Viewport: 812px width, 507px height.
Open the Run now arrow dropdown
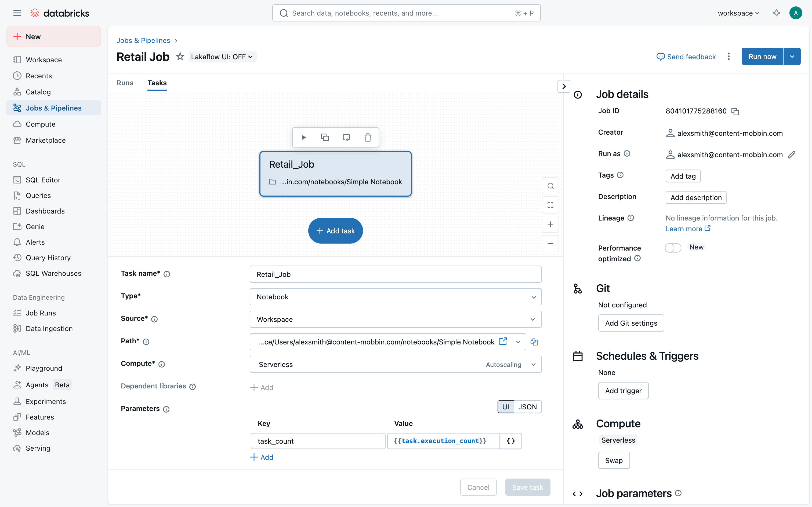(792, 56)
